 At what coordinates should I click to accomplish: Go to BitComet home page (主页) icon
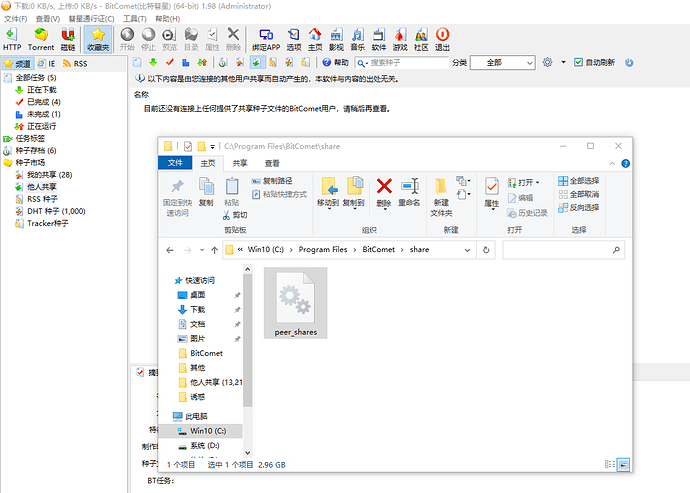coord(315,39)
